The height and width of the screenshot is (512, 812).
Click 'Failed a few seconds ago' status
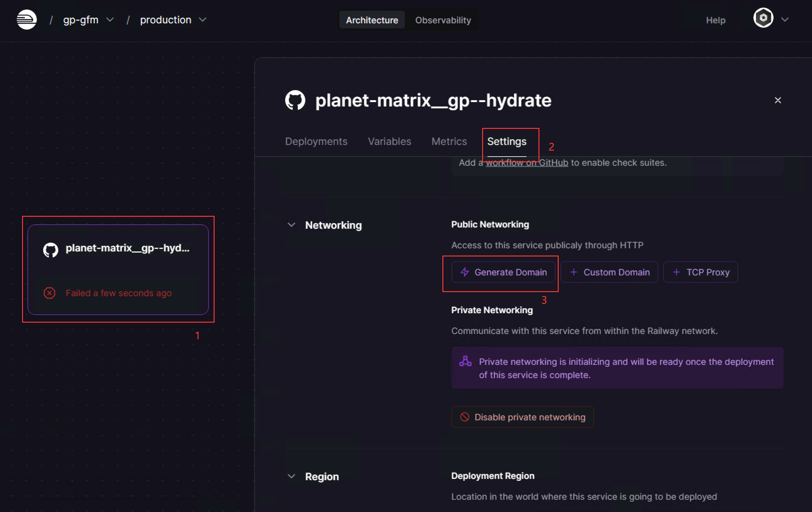coord(119,293)
